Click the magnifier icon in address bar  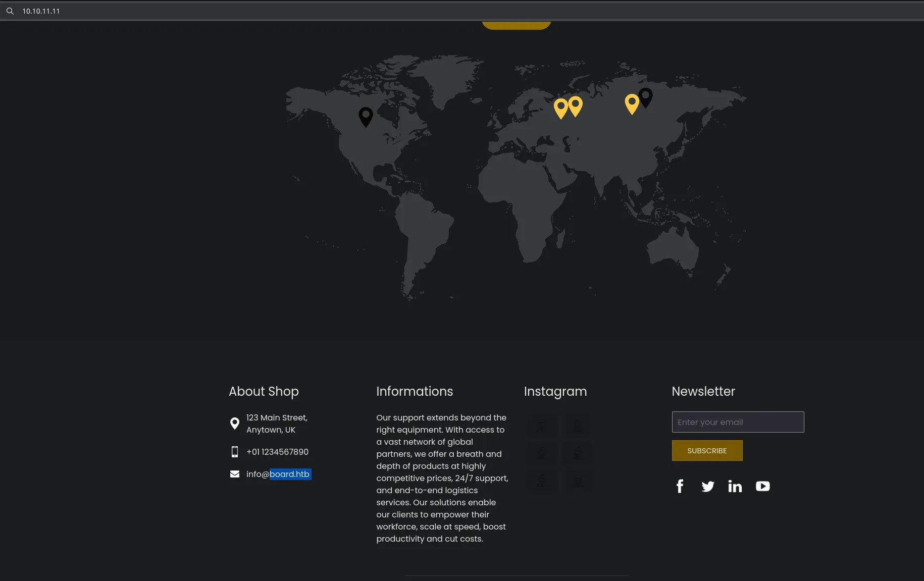pos(10,11)
